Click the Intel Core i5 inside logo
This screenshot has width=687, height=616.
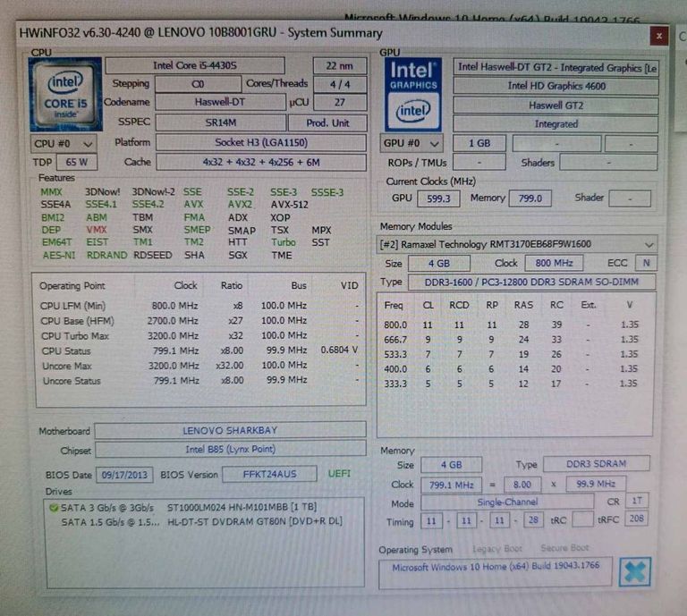[65, 95]
